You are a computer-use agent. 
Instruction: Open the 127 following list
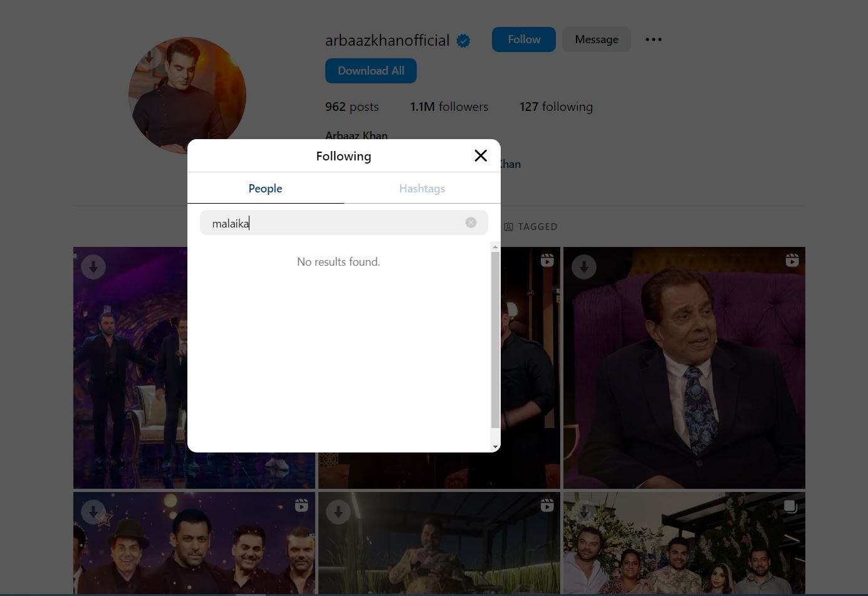click(x=557, y=107)
